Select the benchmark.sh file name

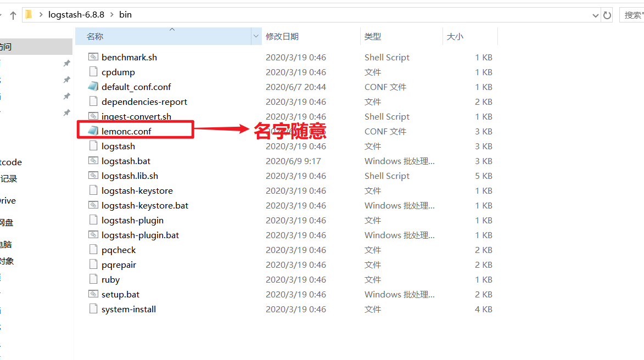[x=129, y=58]
